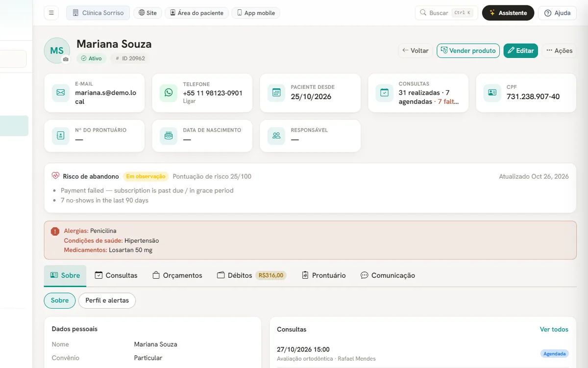Image resolution: width=588 pixels, height=368 pixels.
Task: Click the Ver todos link in Consultas
Action: (x=554, y=329)
